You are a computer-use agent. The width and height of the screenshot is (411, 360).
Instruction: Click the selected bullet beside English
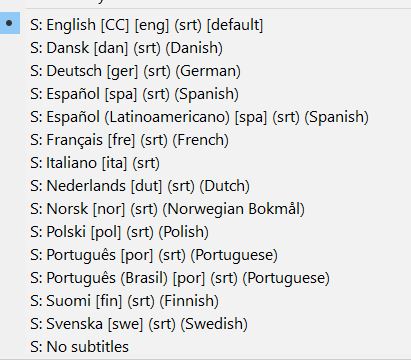pyautogui.click(x=9, y=23)
